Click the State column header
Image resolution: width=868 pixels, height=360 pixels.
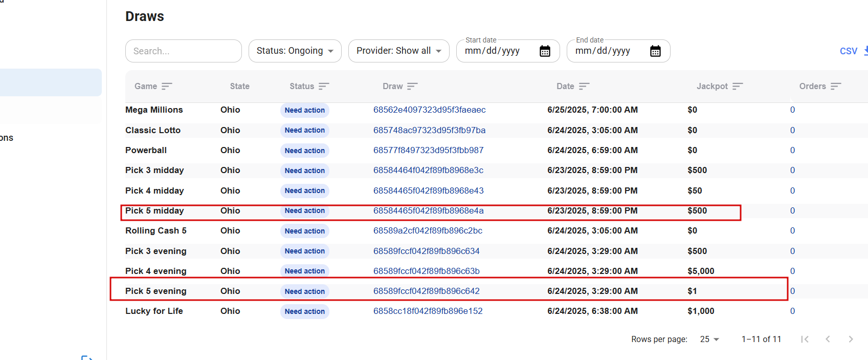(x=240, y=86)
